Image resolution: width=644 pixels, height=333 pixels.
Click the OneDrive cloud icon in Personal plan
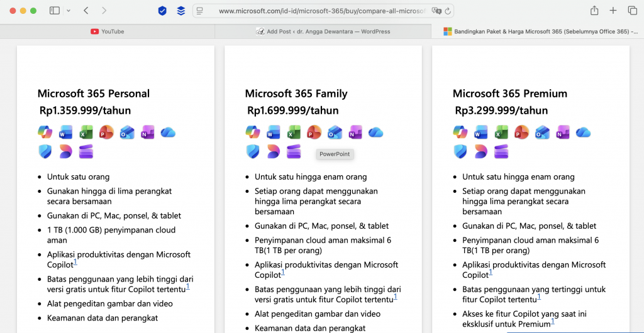168,133
